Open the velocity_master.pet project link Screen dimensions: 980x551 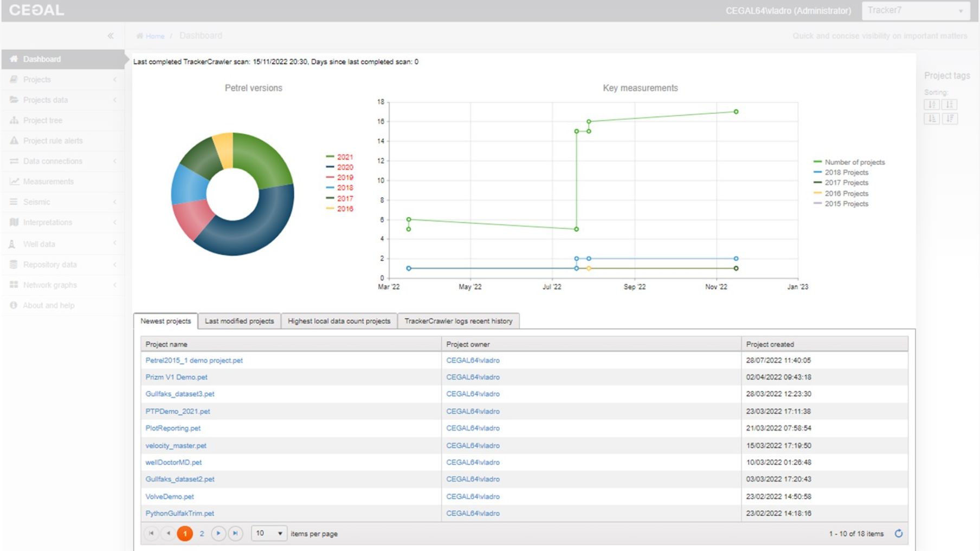click(176, 446)
